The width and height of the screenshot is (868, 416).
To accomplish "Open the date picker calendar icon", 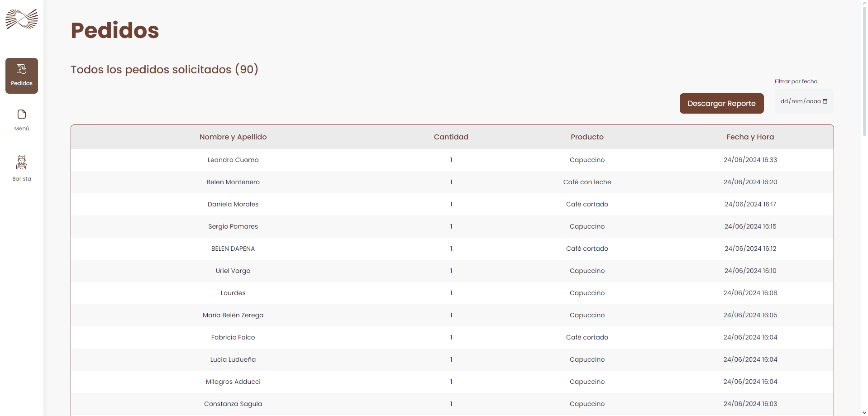I will [825, 101].
